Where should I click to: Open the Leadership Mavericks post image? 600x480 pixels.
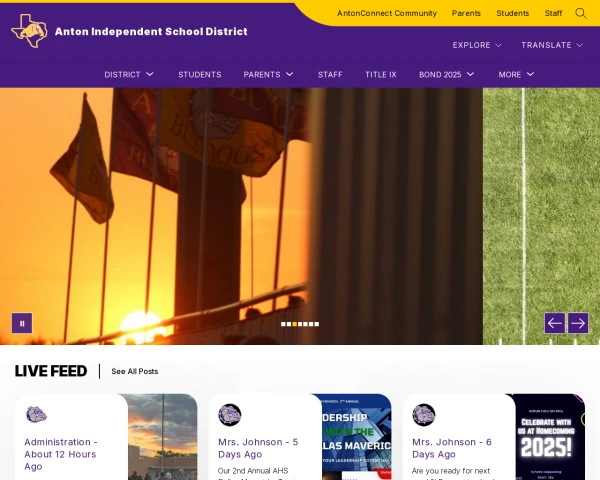(x=357, y=437)
